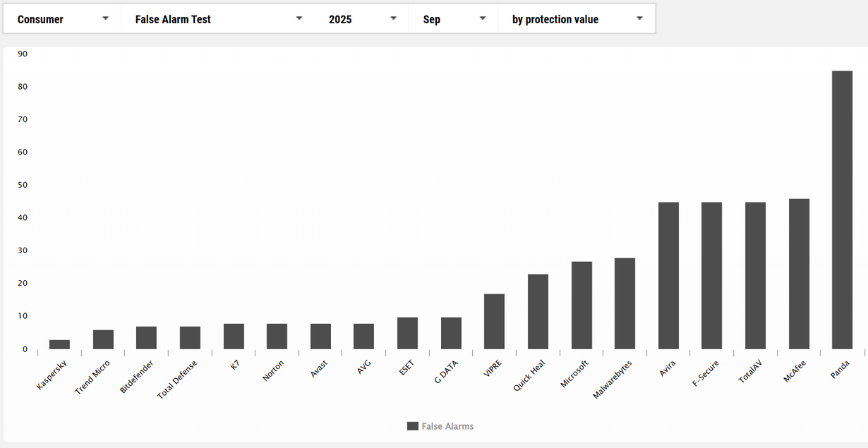
Task: Open the by protection value sort dropdown
Action: tap(577, 19)
